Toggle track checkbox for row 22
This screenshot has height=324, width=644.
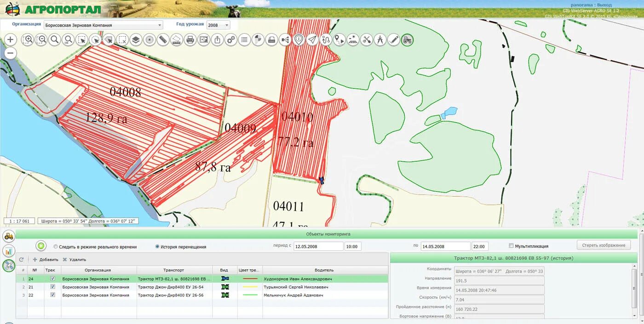(53, 295)
